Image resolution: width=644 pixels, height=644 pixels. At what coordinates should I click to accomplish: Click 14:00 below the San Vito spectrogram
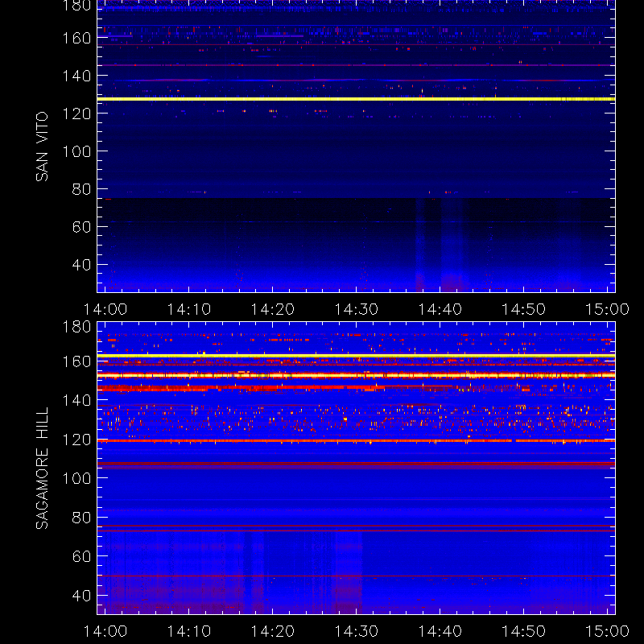[x=105, y=309]
